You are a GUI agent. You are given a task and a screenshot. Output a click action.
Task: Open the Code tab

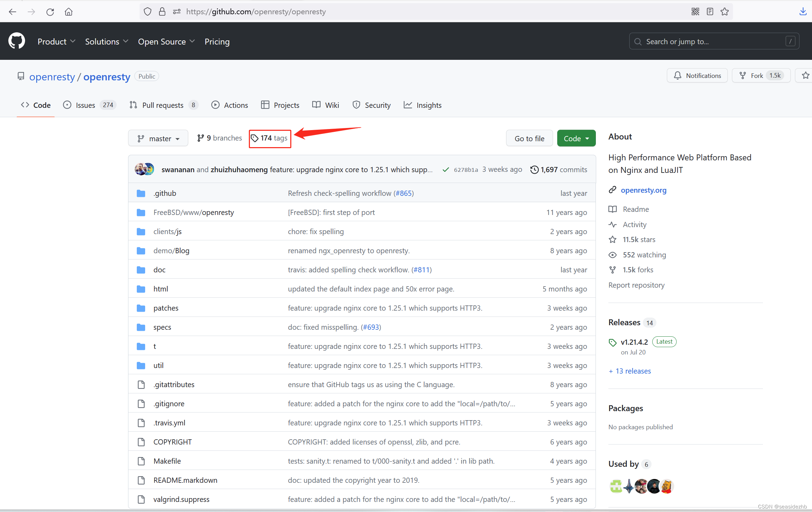36,105
